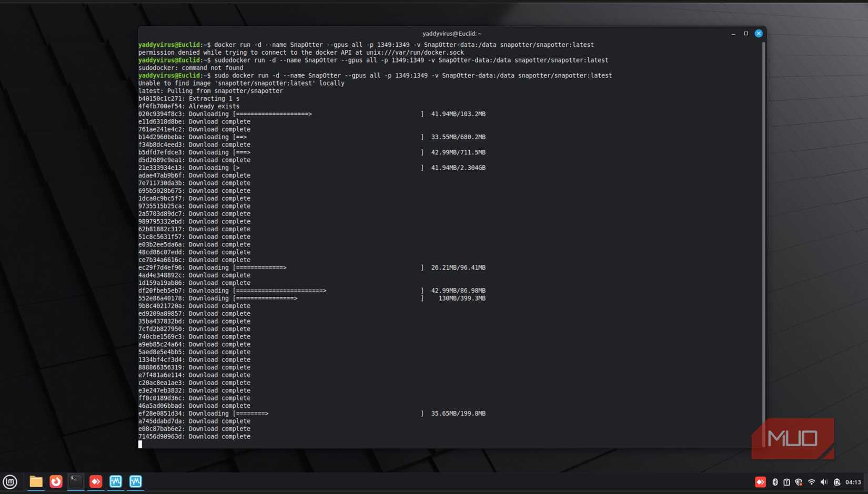Click the '9b8c4021720a: Download complete' line

pos(194,306)
